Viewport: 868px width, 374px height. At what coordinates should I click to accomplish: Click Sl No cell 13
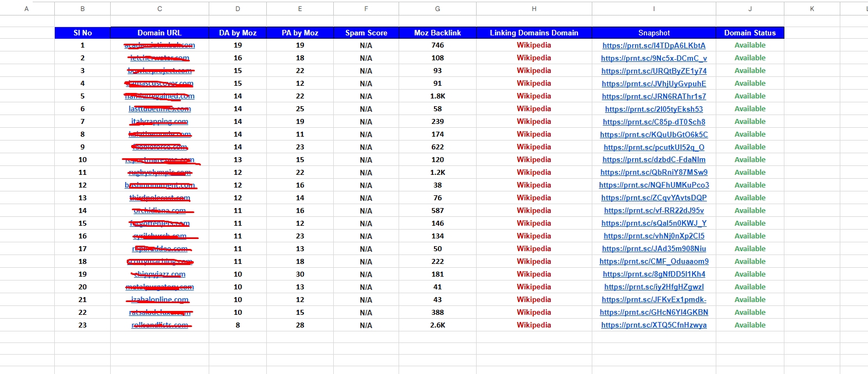click(x=82, y=198)
